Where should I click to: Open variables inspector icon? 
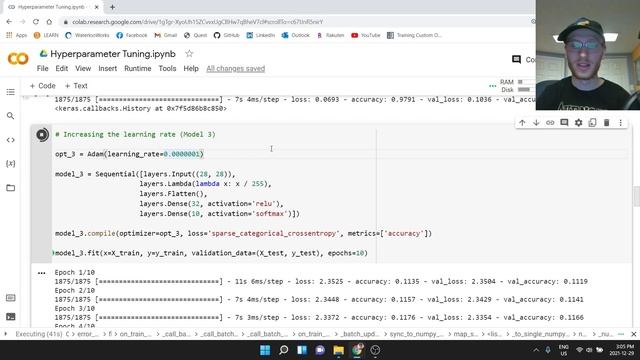[11, 164]
